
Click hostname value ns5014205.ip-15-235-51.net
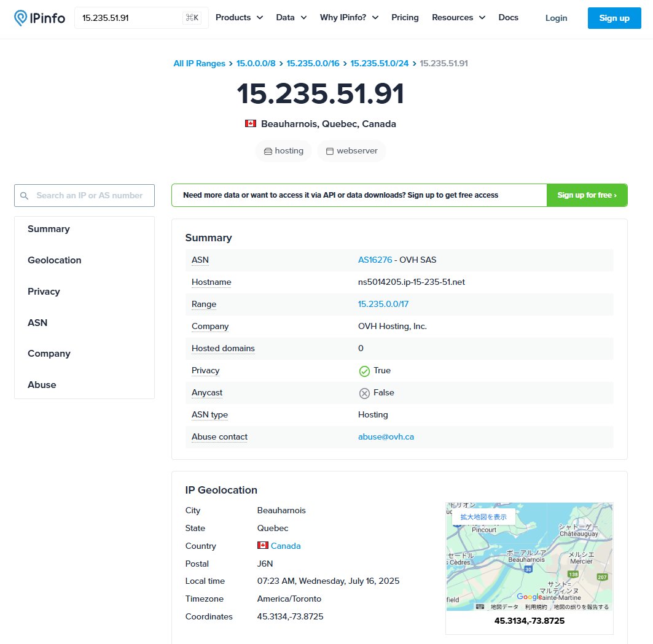412,282
